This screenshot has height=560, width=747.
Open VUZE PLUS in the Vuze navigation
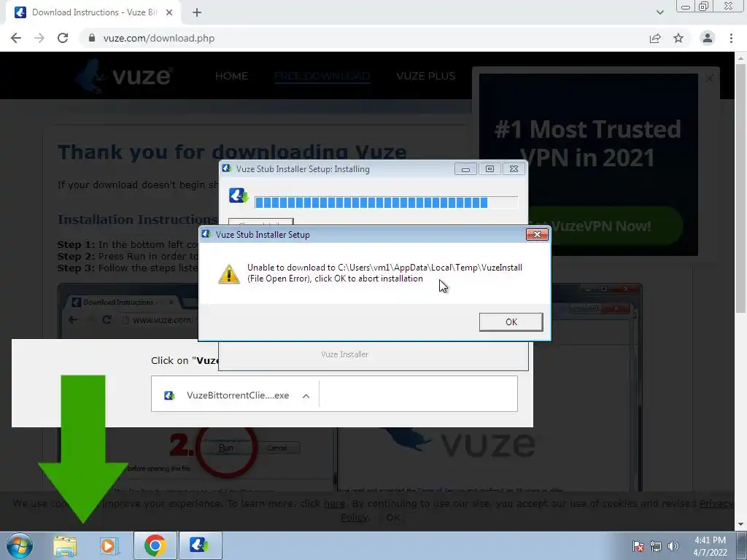pyautogui.click(x=426, y=76)
